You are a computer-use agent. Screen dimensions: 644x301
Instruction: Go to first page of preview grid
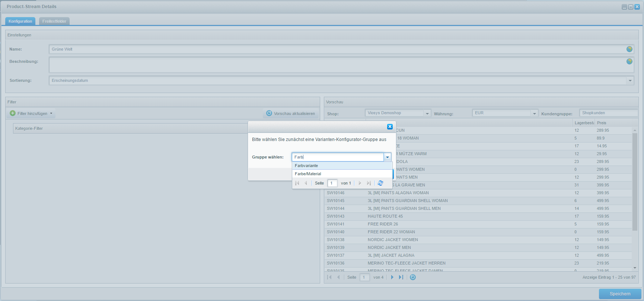329,277
